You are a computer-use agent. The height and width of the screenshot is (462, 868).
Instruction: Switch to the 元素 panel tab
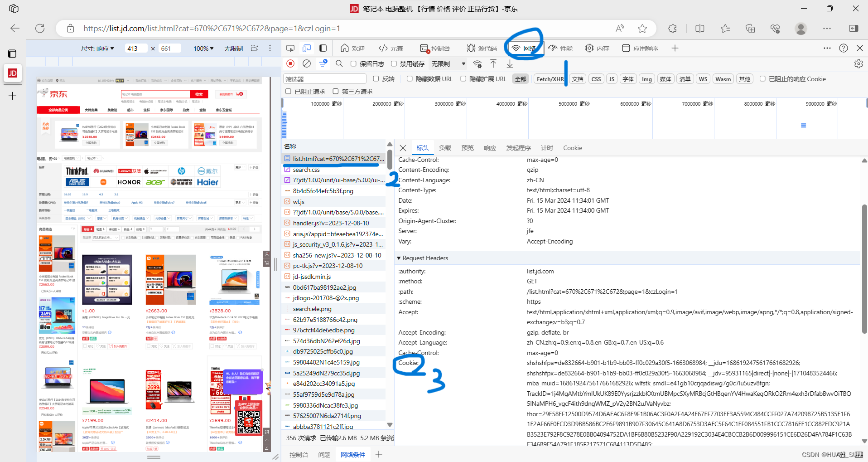pos(391,49)
